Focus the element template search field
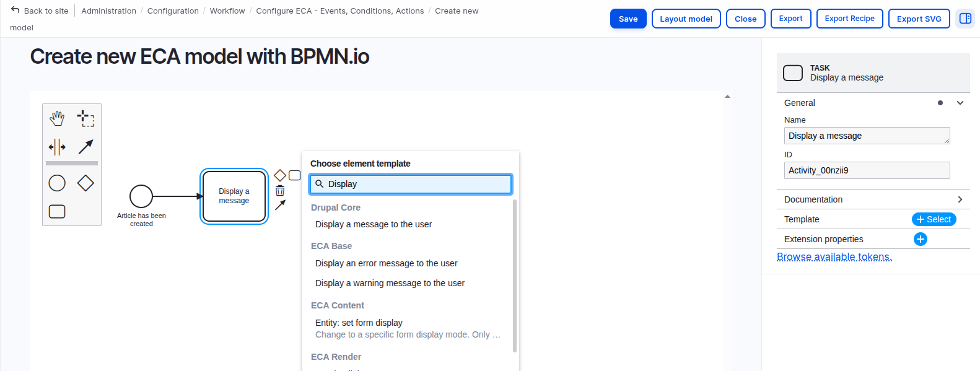The width and height of the screenshot is (980, 371). [x=415, y=184]
